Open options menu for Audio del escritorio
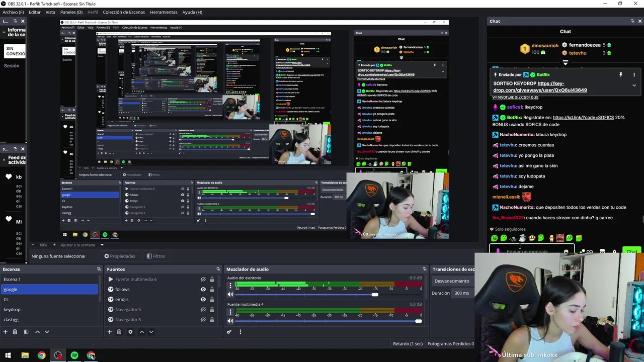The width and height of the screenshot is (644, 362). pyautogui.click(x=230, y=286)
